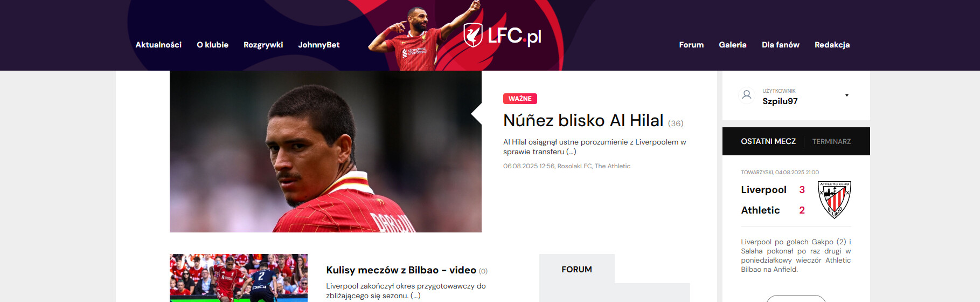
Task: Open the Forum nav link
Action: pyautogui.click(x=691, y=45)
